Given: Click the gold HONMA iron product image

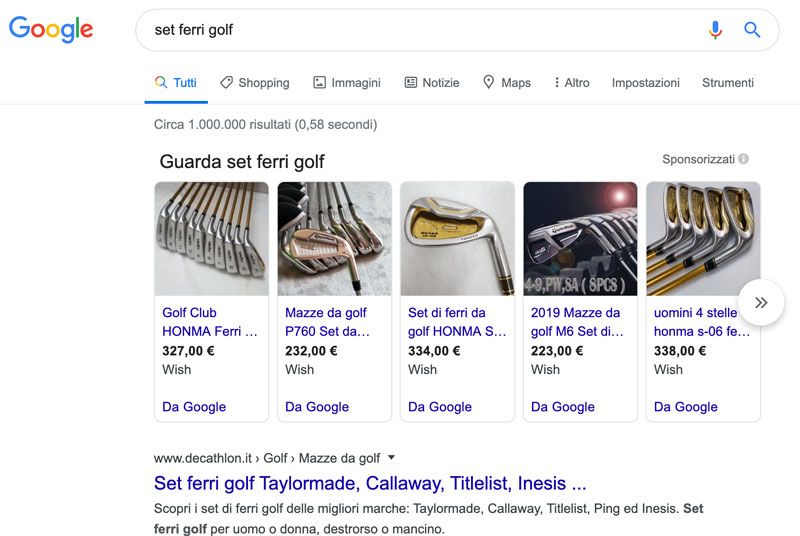Looking at the screenshot, I should tap(457, 238).
